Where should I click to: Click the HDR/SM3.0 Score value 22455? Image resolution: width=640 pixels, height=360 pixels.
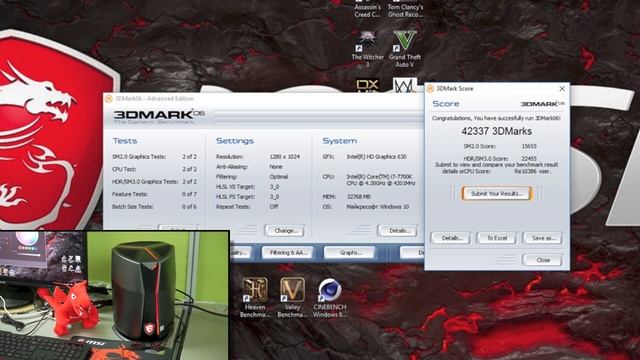click(529, 158)
